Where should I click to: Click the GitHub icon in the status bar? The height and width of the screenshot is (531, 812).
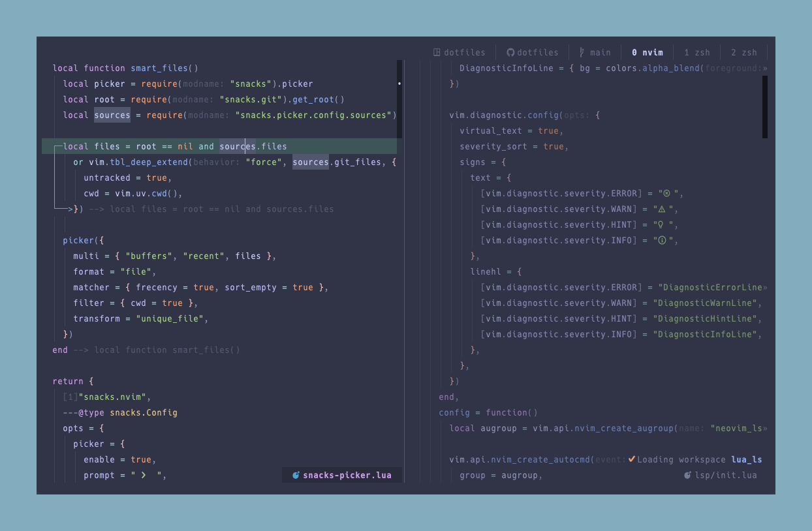[x=510, y=52]
